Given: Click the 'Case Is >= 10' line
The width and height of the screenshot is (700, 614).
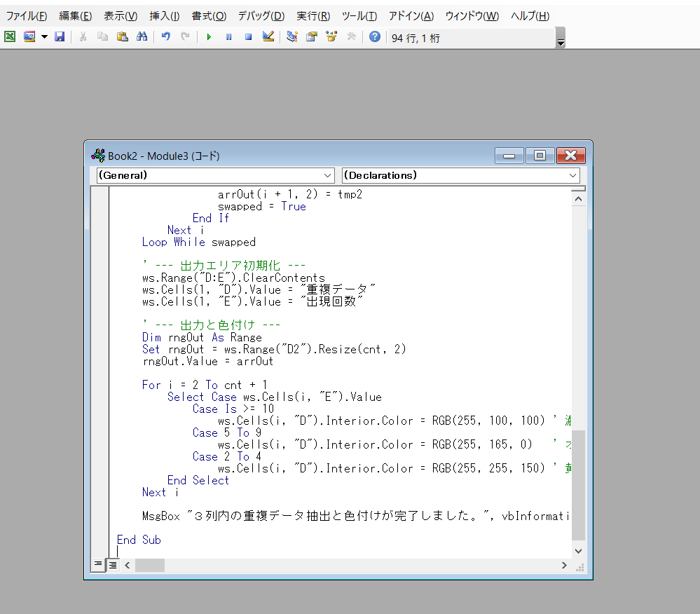Looking at the screenshot, I should coord(233,409).
